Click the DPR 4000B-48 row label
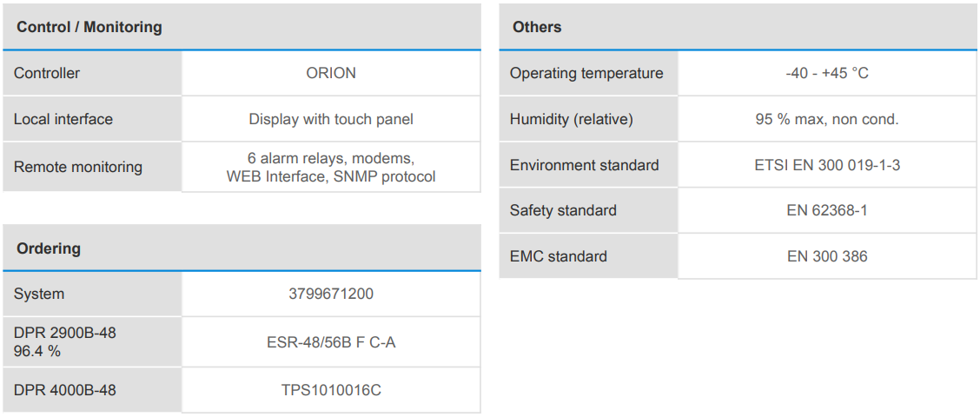Viewport: 980px width, 417px height. click(64, 390)
